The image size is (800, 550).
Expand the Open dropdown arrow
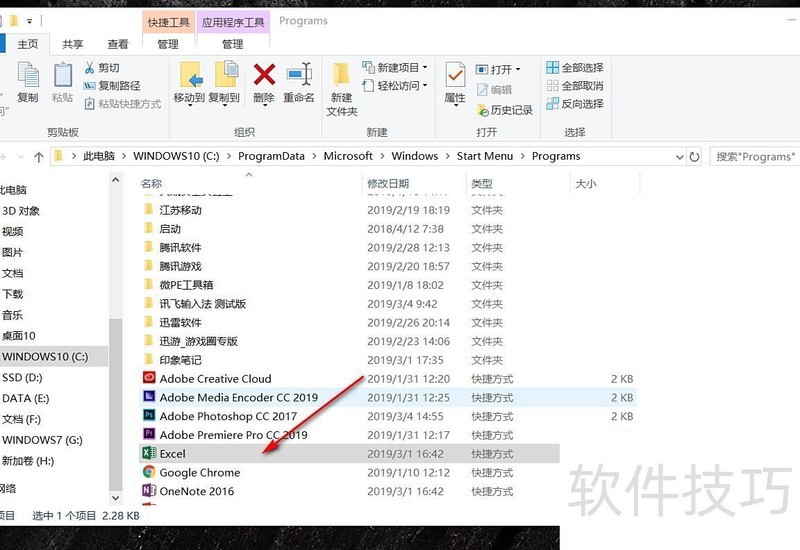[517, 69]
